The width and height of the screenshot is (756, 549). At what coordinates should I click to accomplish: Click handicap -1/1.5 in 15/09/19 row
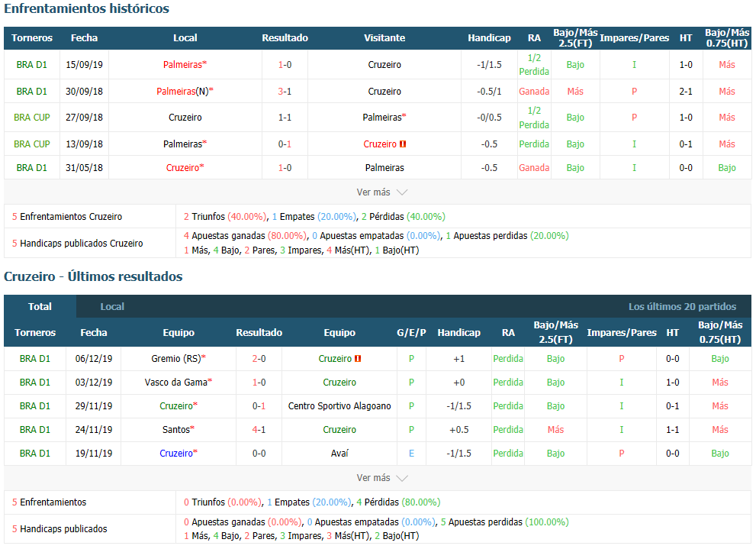pyautogui.click(x=489, y=65)
